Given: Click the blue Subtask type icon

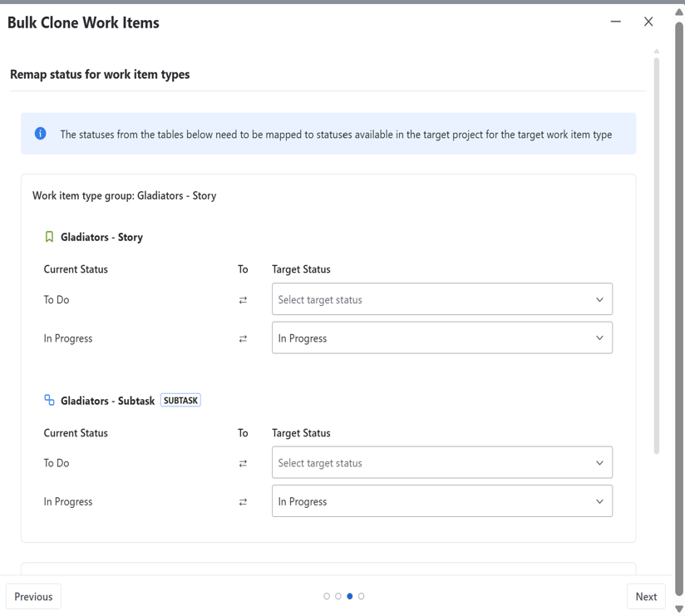Looking at the screenshot, I should pyautogui.click(x=49, y=401).
